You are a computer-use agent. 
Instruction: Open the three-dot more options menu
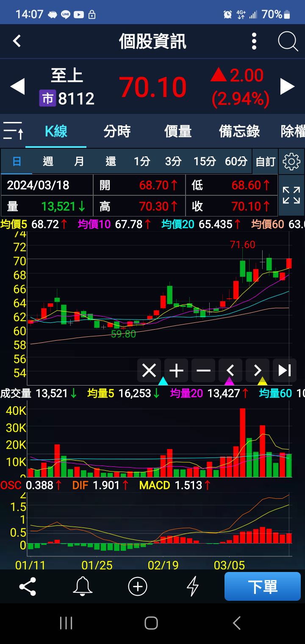(x=254, y=41)
